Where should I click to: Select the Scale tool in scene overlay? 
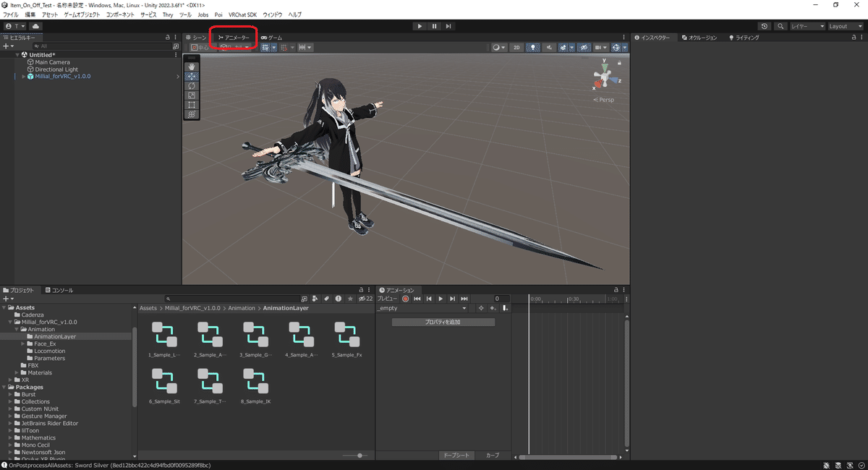pos(192,95)
